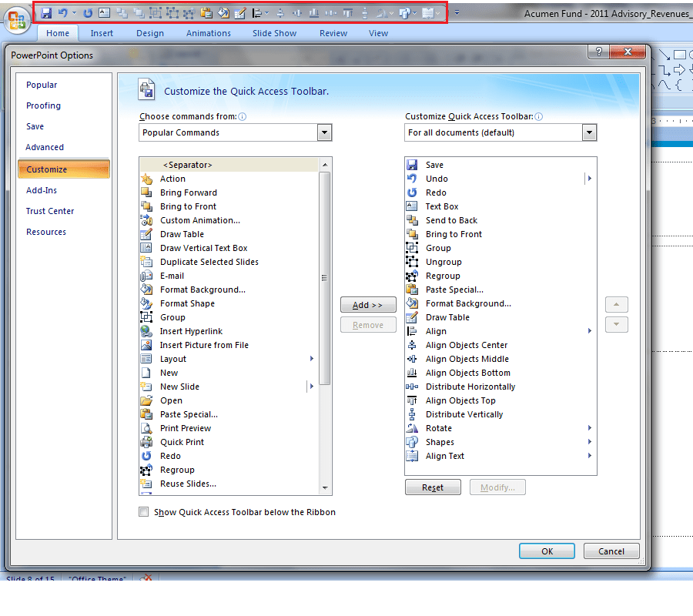
Task: Click the Regroup icon in the top toolbar
Action: [x=189, y=13]
